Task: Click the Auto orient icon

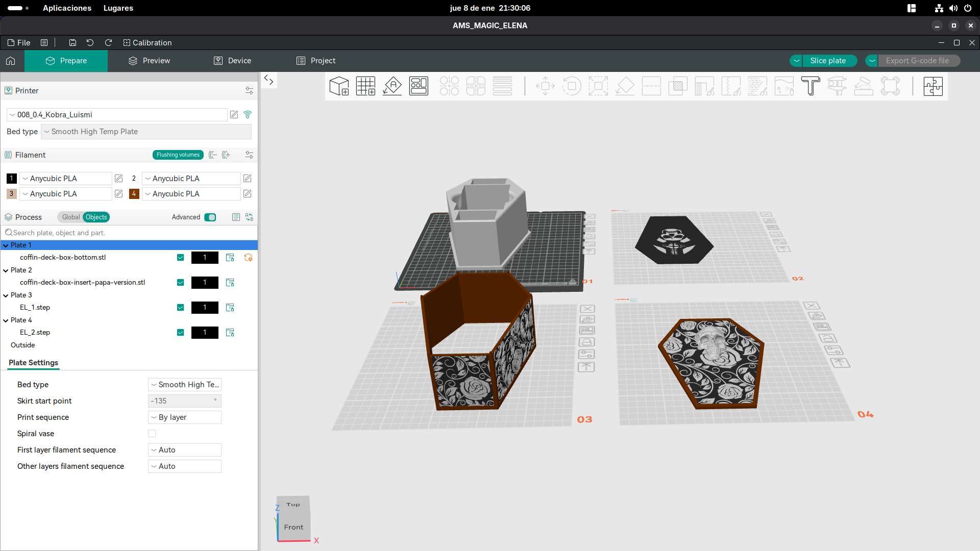Action: point(392,86)
